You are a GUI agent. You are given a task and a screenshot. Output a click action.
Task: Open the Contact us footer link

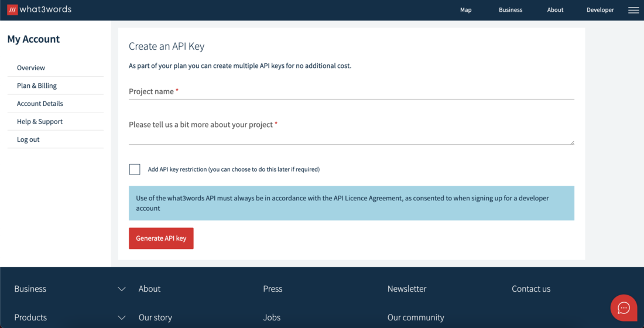531,289
